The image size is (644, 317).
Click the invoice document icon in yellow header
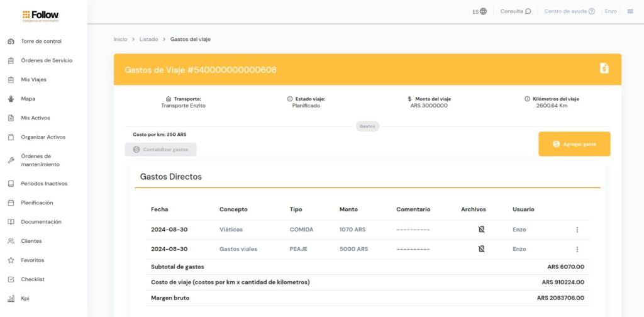pos(604,68)
